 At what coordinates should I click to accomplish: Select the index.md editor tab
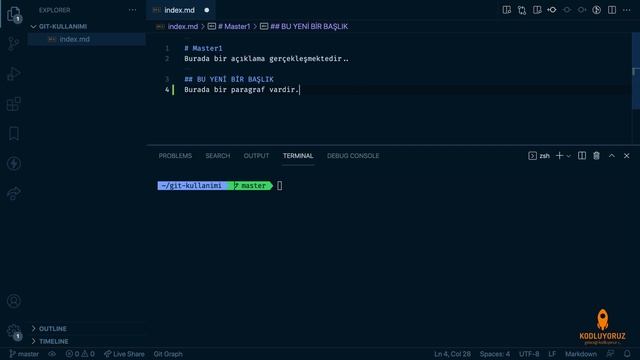coord(180,10)
